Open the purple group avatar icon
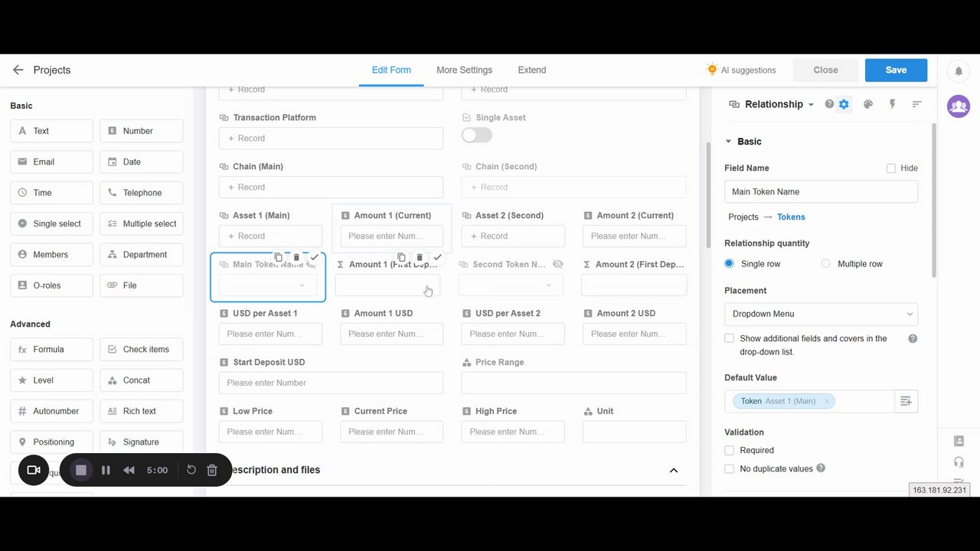Viewport: 980px width, 551px height. pos(959,106)
